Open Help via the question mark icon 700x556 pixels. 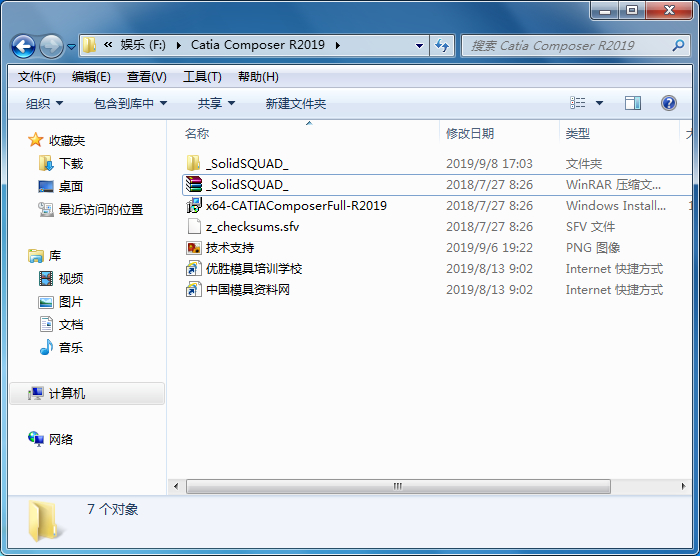[669, 103]
